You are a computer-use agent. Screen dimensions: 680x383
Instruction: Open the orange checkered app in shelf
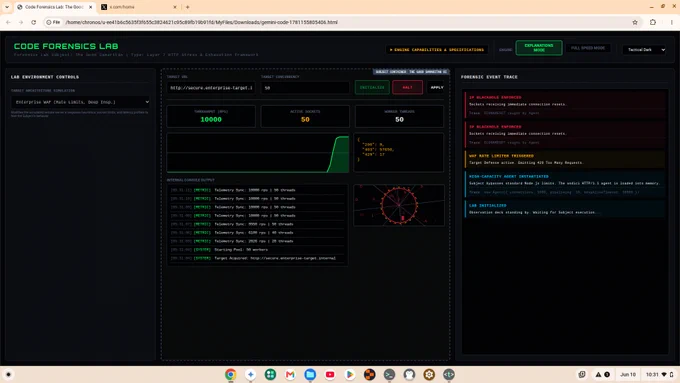pyautogui.click(x=369, y=374)
